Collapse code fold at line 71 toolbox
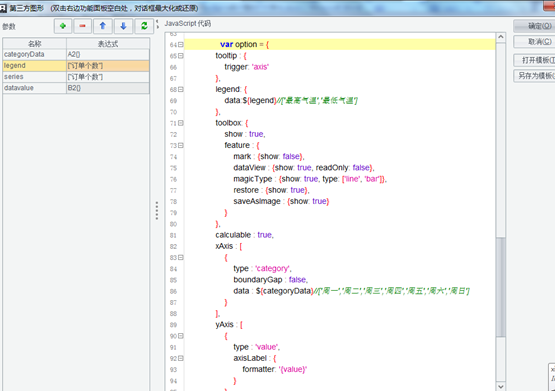Screen dimensions: 555x392 pyautogui.click(x=181, y=123)
